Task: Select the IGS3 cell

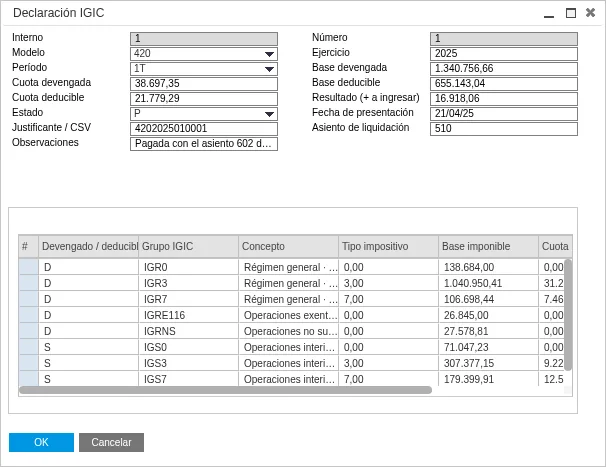Action: coord(189,363)
